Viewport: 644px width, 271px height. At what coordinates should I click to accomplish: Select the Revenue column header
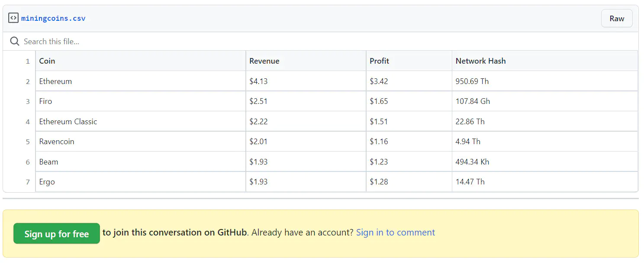click(306, 61)
